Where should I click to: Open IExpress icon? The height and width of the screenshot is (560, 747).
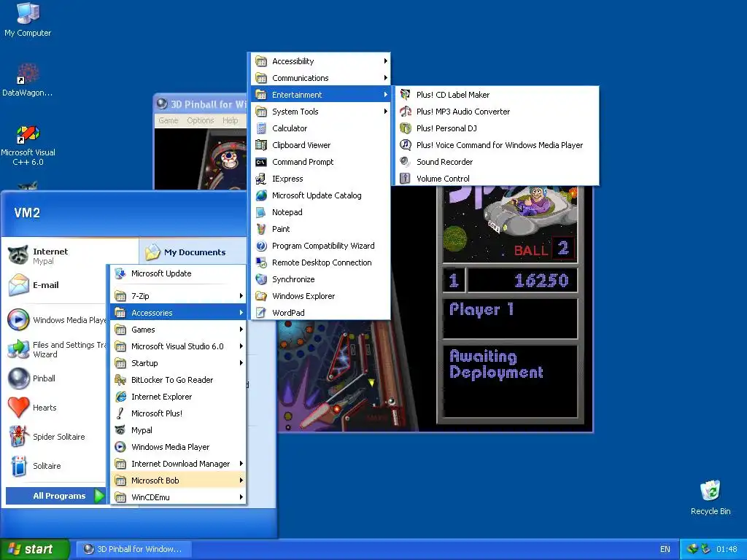(260, 179)
